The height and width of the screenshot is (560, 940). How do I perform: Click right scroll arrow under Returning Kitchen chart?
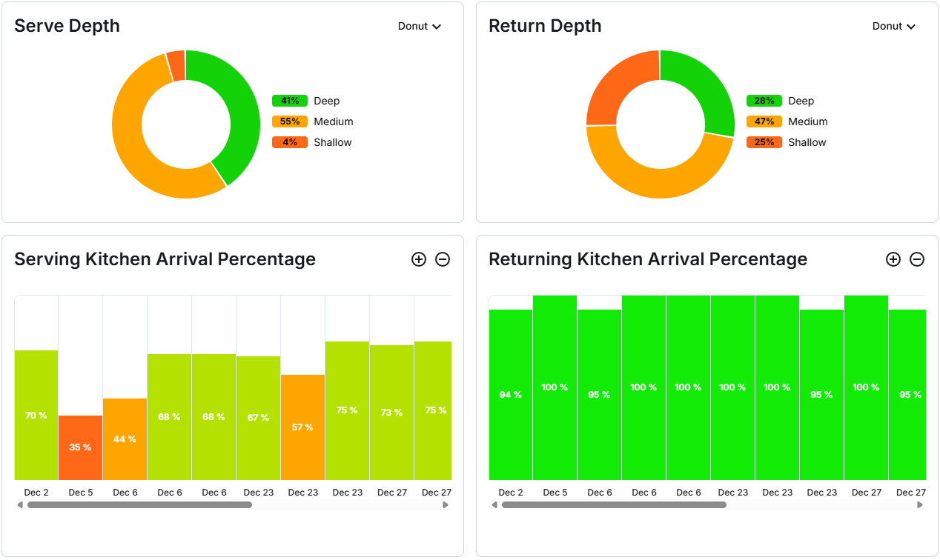[920, 505]
